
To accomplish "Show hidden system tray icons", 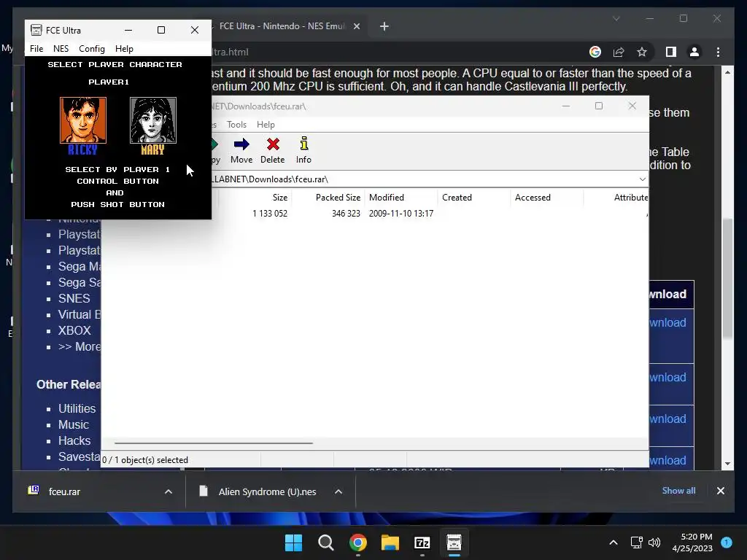I will 614,542.
